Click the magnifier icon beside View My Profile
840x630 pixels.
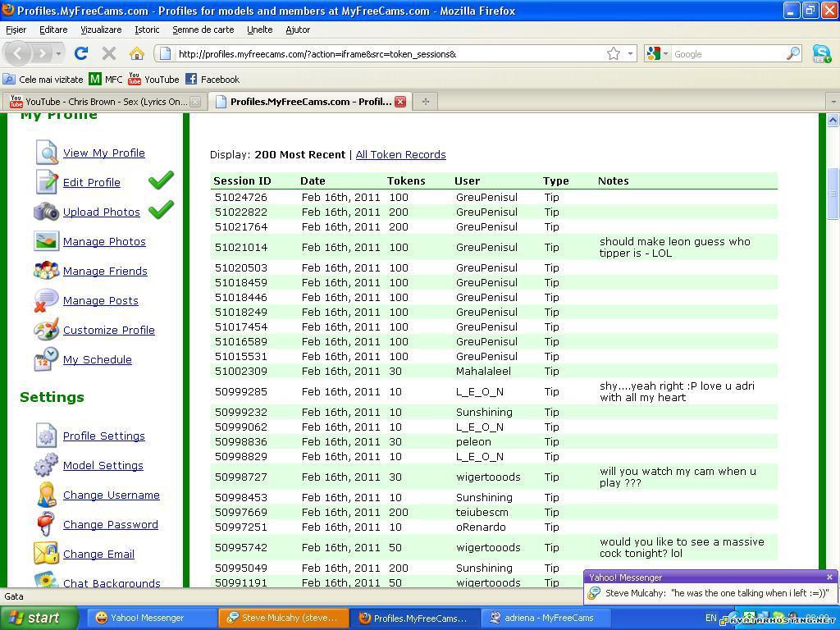tap(47, 153)
